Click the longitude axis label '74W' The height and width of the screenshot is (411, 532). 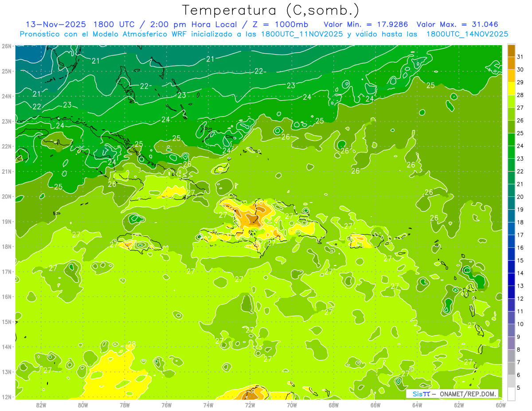tap(208, 405)
